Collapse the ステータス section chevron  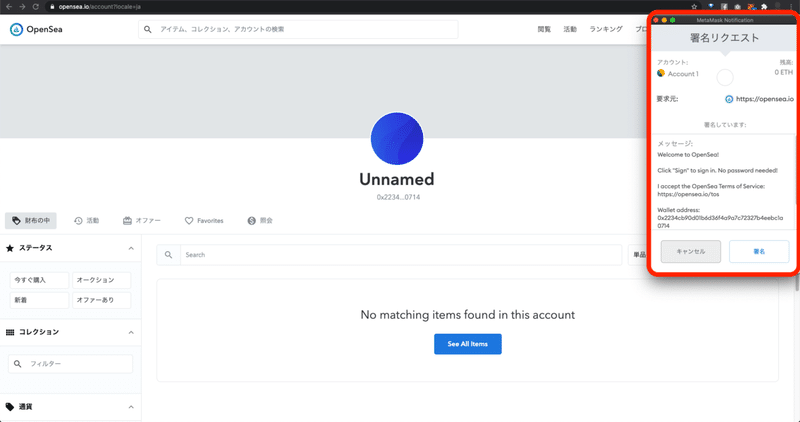[131, 248]
